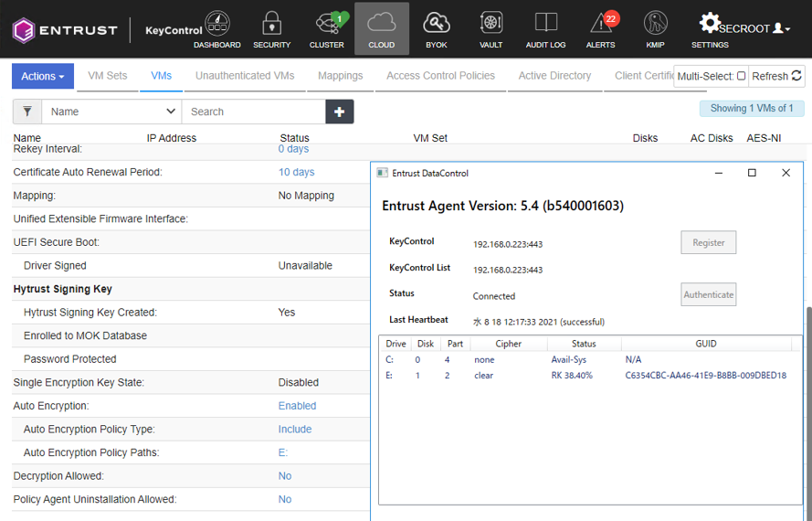The height and width of the screenshot is (521, 812).
Task: Open Access Control Policies tab
Action: pyautogui.click(x=440, y=76)
